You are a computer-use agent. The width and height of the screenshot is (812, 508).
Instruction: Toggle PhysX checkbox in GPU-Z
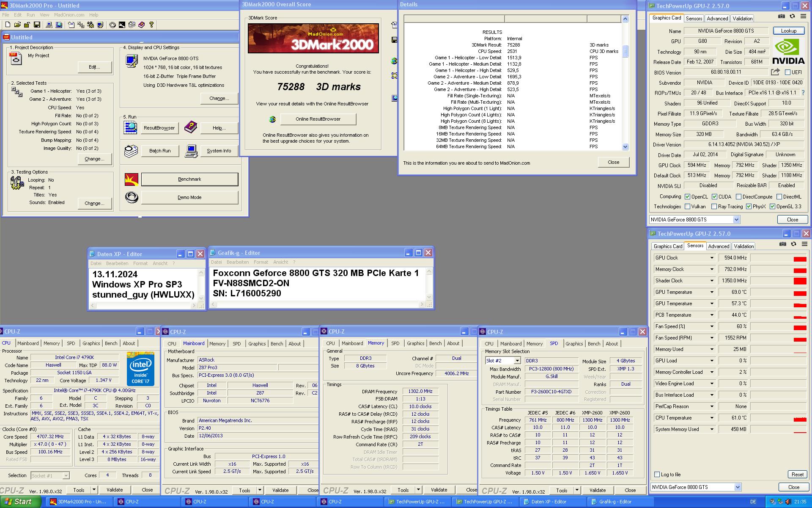click(x=749, y=207)
